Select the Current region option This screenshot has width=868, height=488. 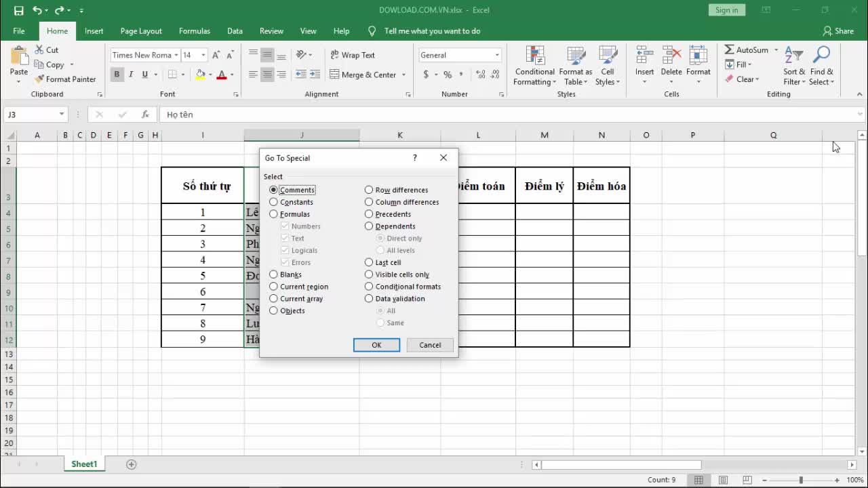(298, 287)
